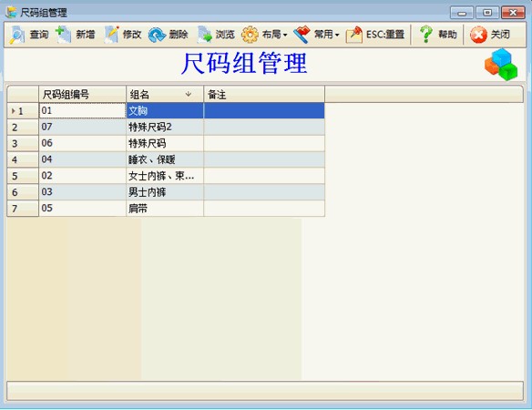Click the 删除 delete icon
The width and height of the screenshot is (532, 410).
point(157,35)
